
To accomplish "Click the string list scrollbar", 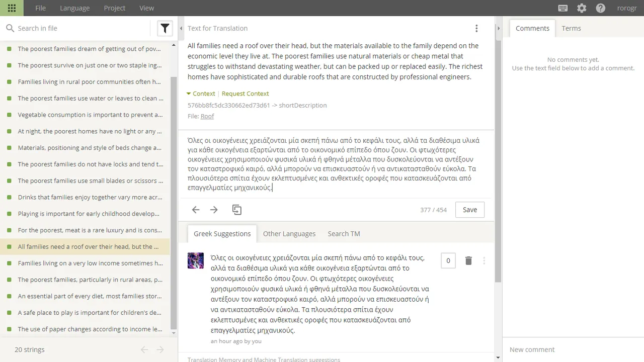I will (x=174, y=204).
